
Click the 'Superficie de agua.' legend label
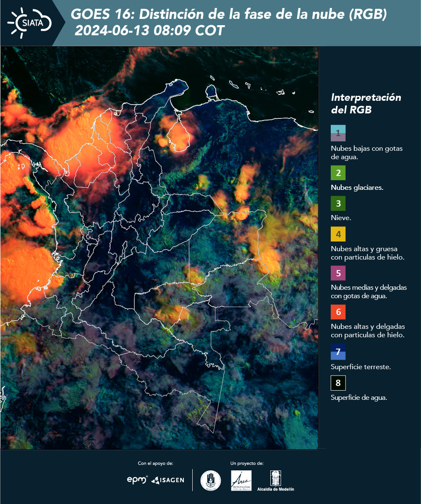point(359,398)
